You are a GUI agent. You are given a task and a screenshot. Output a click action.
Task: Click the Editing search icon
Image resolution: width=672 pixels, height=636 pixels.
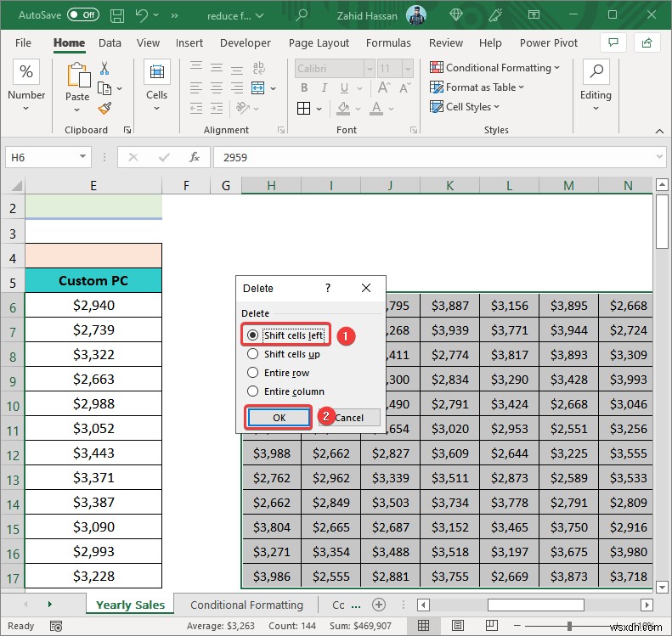coord(596,73)
